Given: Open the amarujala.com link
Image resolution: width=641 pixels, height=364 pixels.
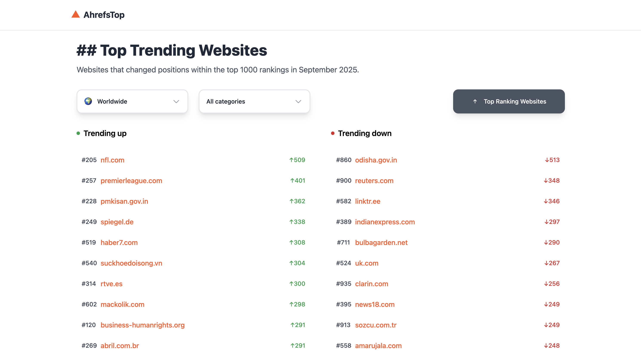Looking at the screenshot, I should click(x=378, y=346).
